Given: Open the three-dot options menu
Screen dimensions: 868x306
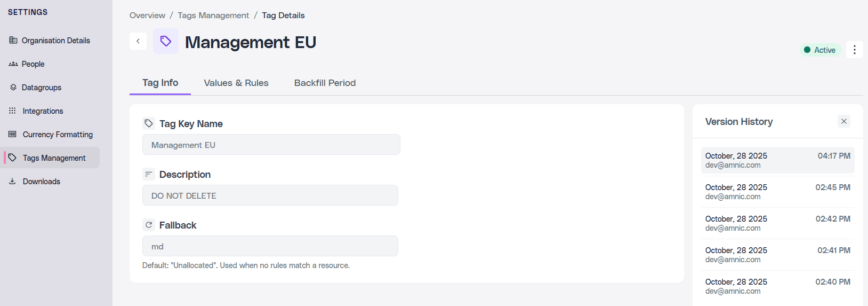Looking at the screenshot, I should (854, 50).
